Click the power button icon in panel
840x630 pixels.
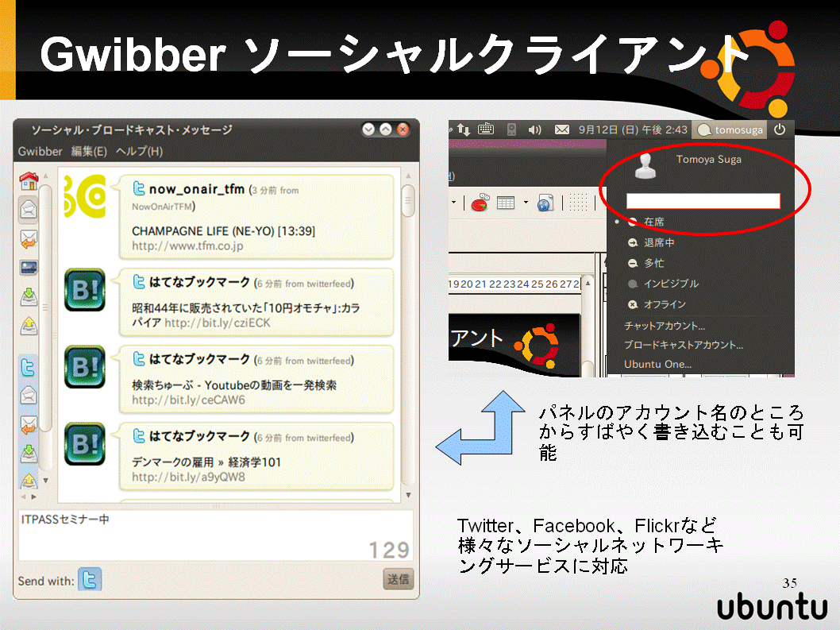tap(780, 129)
